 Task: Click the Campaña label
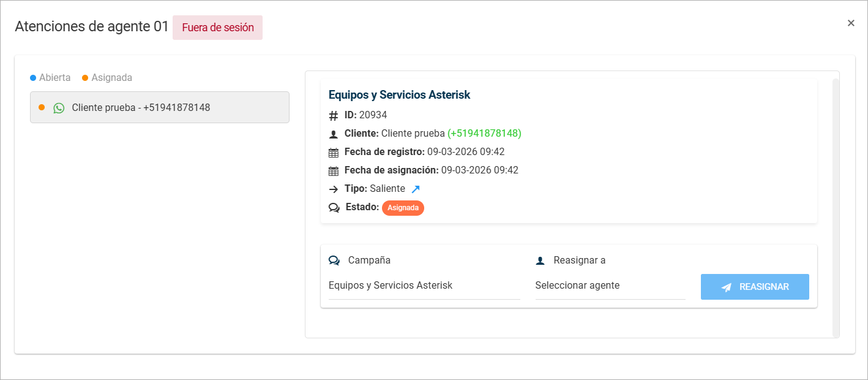pyautogui.click(x=369, y=260)
